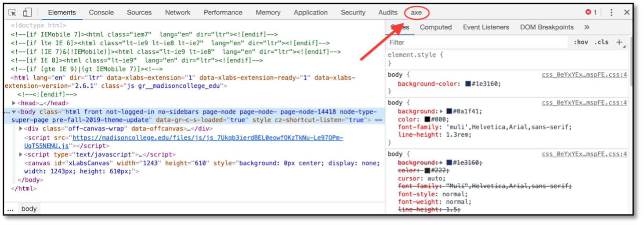The image size is (644, 225).
Task: Toggle the device toolbar icon
Action: point(27,12)
